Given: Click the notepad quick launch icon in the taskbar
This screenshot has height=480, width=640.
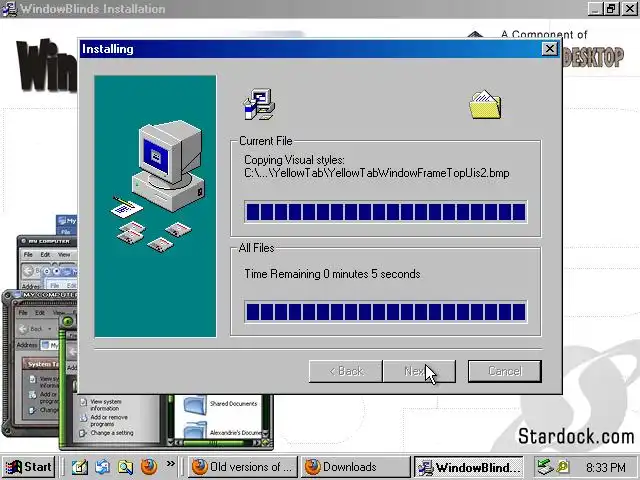Looking at the screenshot, I should tap(80, 467).
